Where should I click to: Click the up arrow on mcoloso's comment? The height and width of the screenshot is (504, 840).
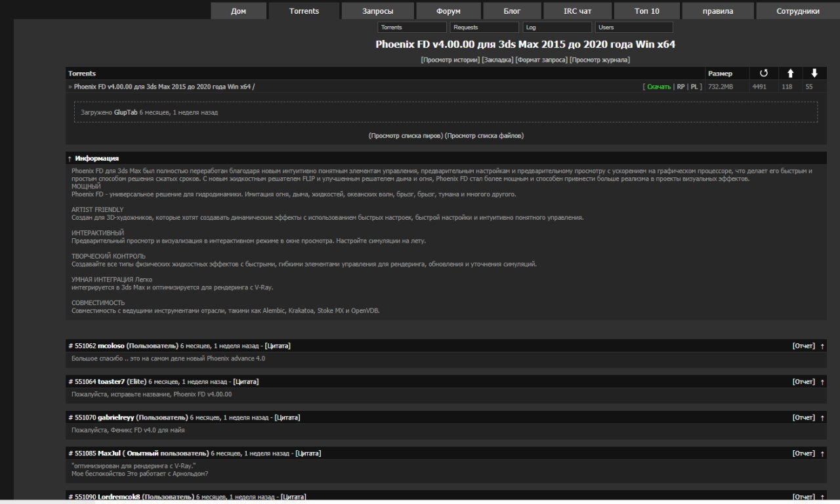822,346
